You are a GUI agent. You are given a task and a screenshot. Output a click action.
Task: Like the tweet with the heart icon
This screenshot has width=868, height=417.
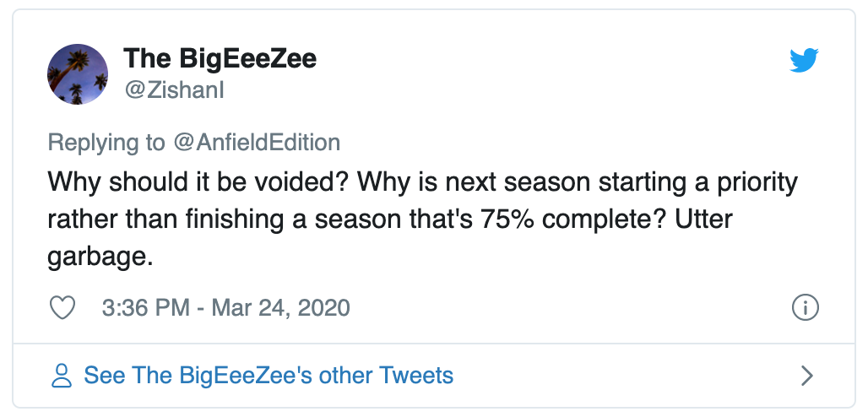pyautogui.click(x=62, y=307)
